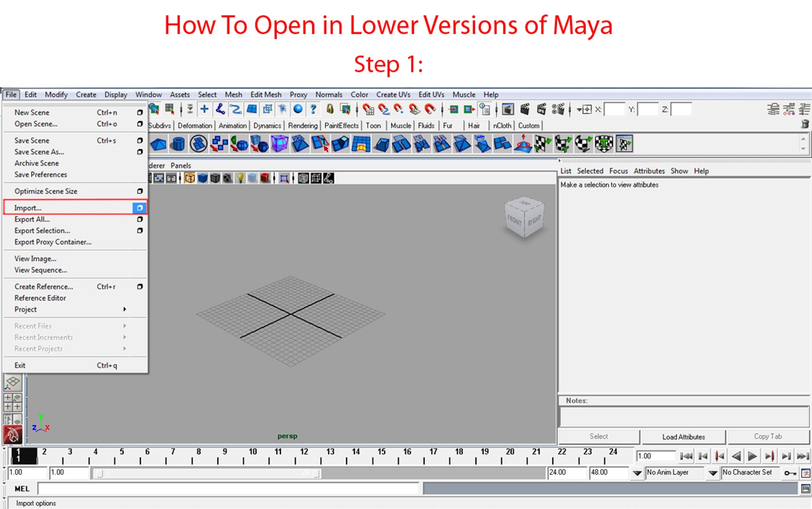Click the clapperboard render current frame icon
This screenshot has width=812, height=509.
[x=525, y=109]
